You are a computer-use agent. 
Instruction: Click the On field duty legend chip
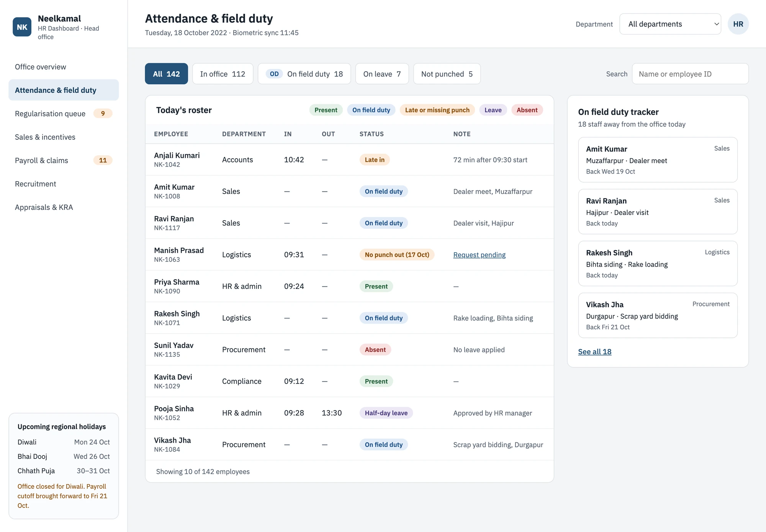371,110
